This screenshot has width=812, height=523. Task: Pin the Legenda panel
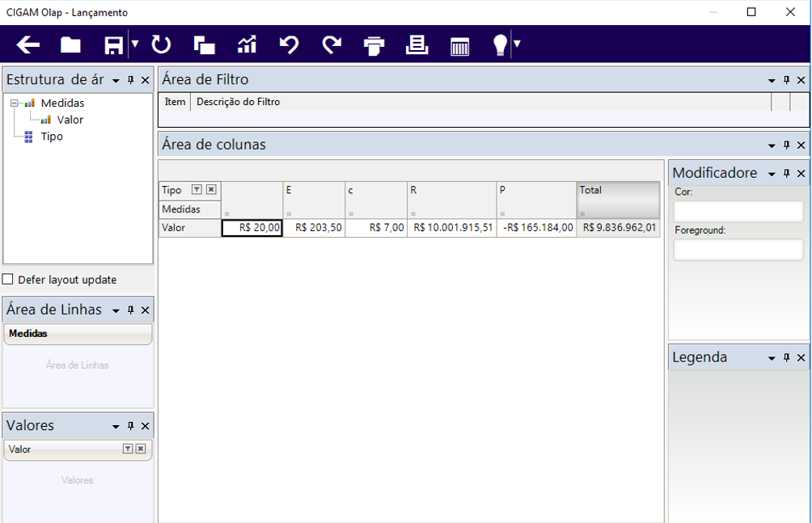(x=787, y=357)
